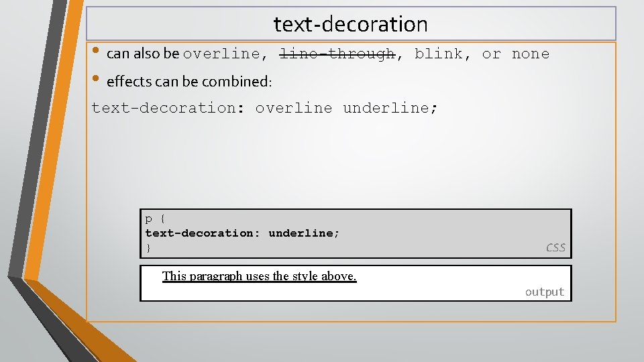
Task: Click the text "can also be"
Action: [x=142, y=54]
